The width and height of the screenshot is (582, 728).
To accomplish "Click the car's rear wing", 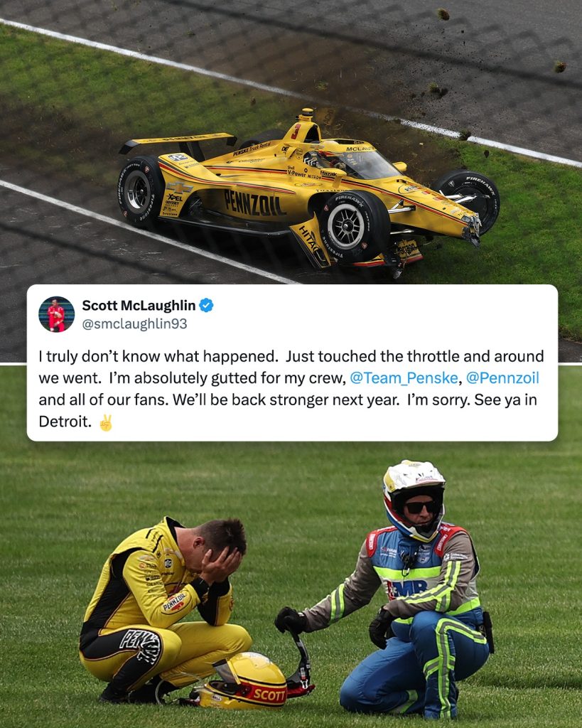I will [178, 143].
